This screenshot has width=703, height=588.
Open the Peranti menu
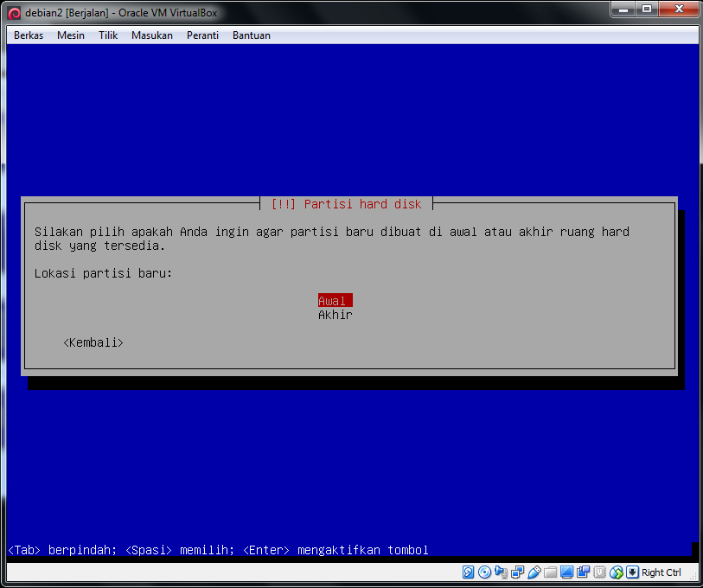(202, 35)
